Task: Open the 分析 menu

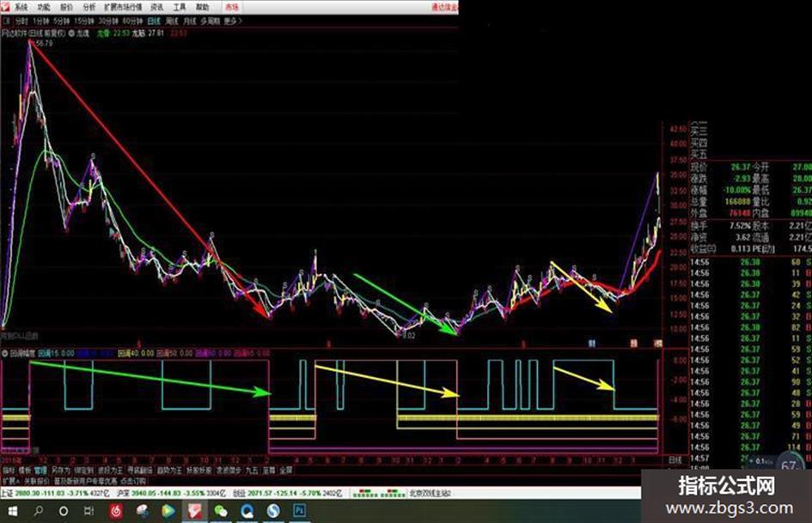Action: pos(89,7)
